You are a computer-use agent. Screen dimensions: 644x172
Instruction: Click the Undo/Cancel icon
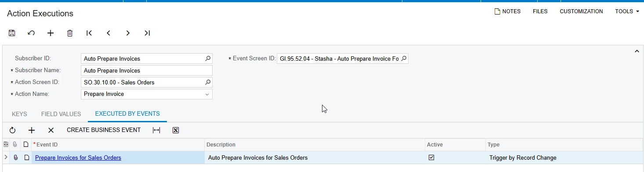pyautogui.click(x=31, y=33)
